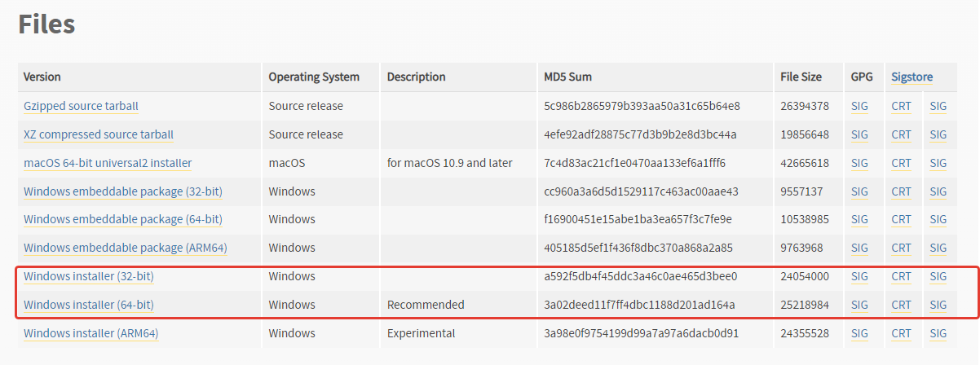
Task: Click MD5 sum of Windows installer (64-bit)
Action: 640,305
